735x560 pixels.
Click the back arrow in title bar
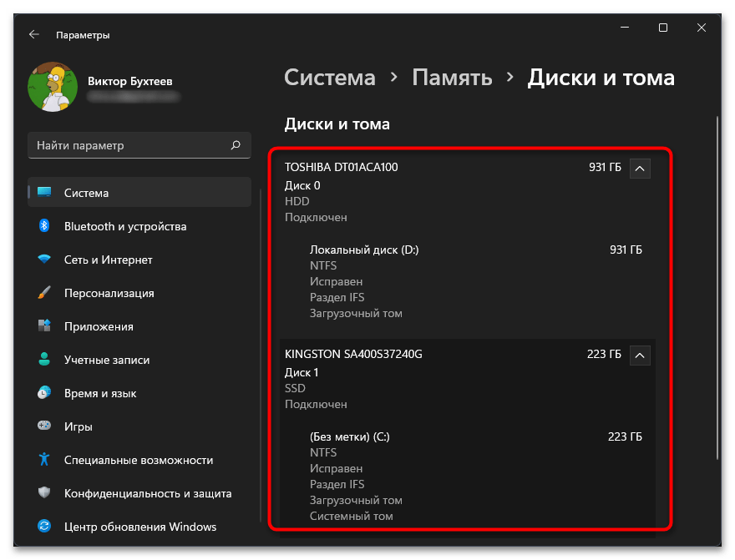33,35
